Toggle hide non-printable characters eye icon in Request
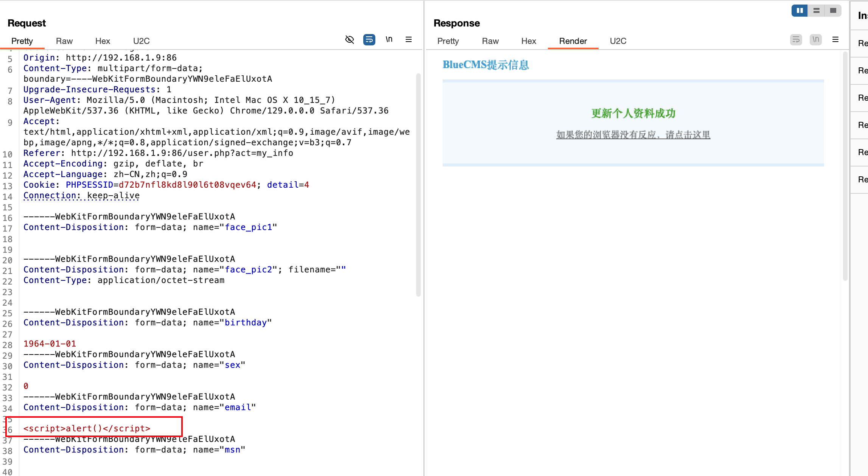 click(350, 39)
